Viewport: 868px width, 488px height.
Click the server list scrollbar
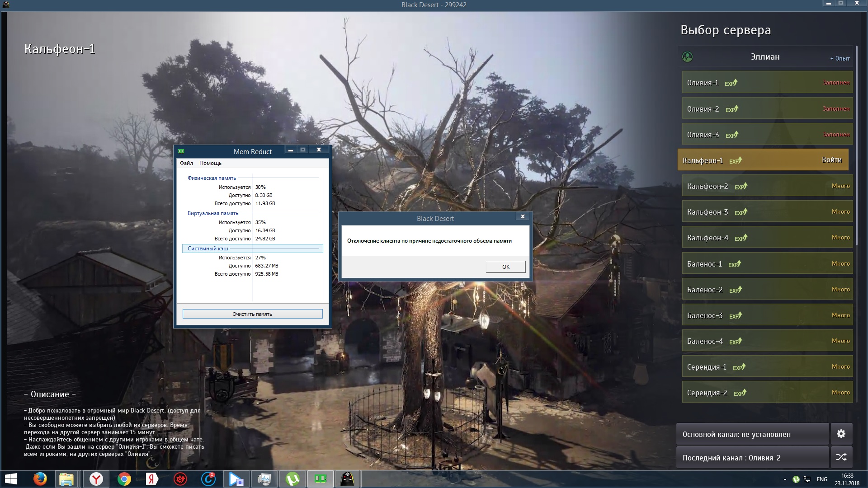point(856,145)
